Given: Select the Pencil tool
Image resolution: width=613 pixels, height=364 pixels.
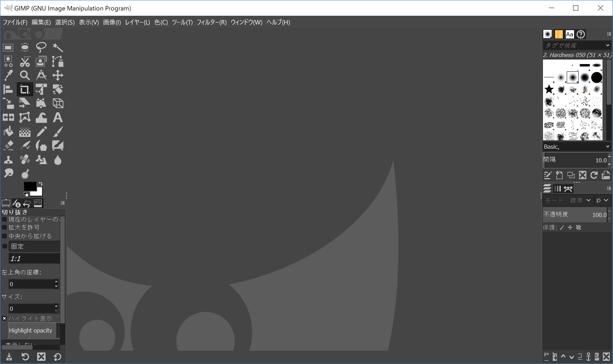Looking at the screenshot, I should [x=41, y=132].
